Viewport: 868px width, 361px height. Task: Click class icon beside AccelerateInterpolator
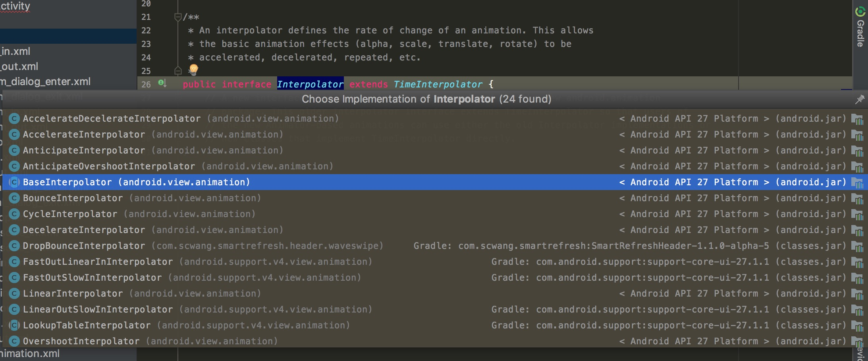point(14,134)
